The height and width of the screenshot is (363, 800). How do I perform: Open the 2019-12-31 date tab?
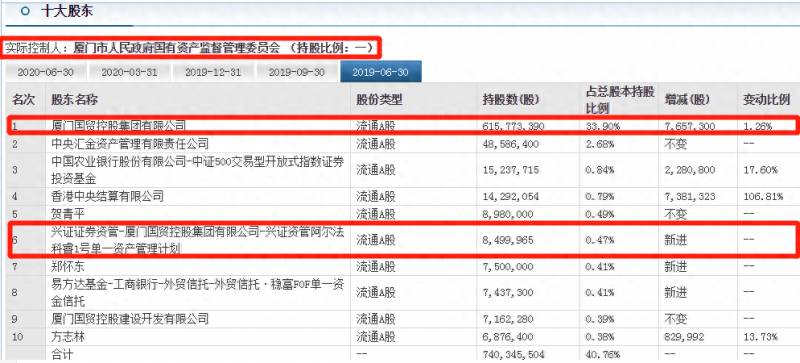(x=213, y=72)
